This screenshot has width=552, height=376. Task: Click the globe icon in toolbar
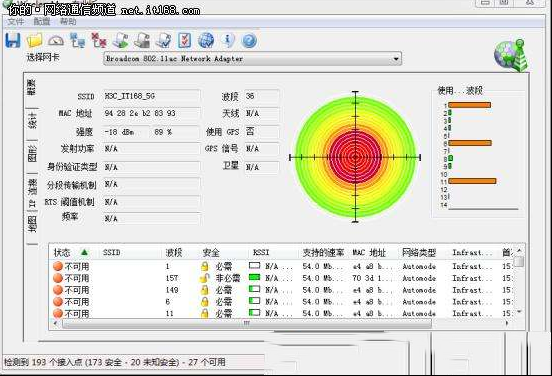[206, 40]
